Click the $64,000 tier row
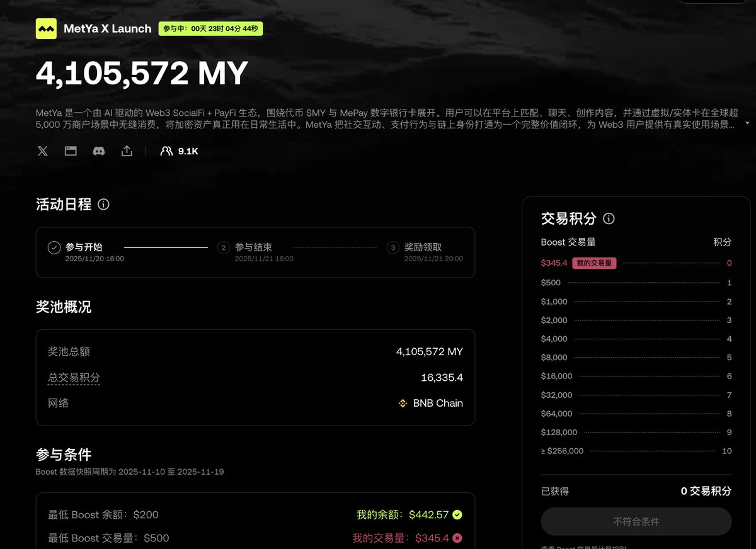Screen dimensions: 756x549 (x=636, y=414)
